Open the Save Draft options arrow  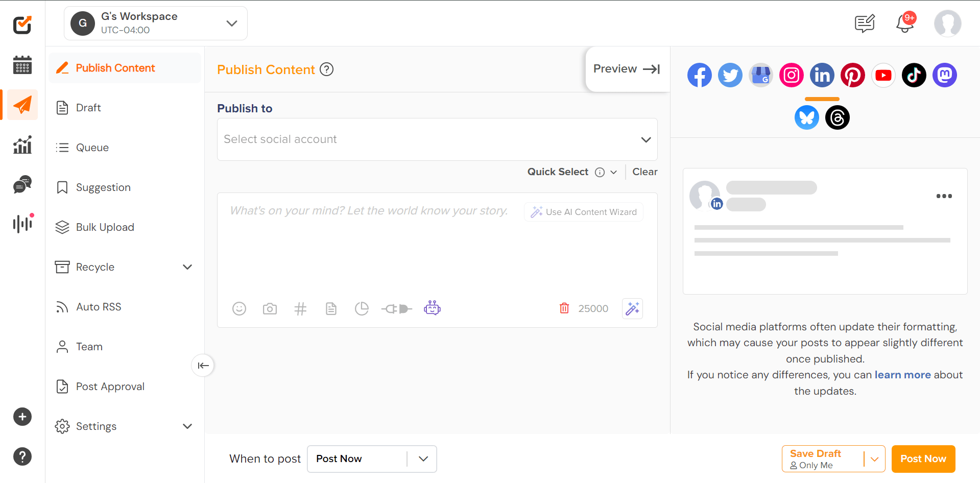874,459
